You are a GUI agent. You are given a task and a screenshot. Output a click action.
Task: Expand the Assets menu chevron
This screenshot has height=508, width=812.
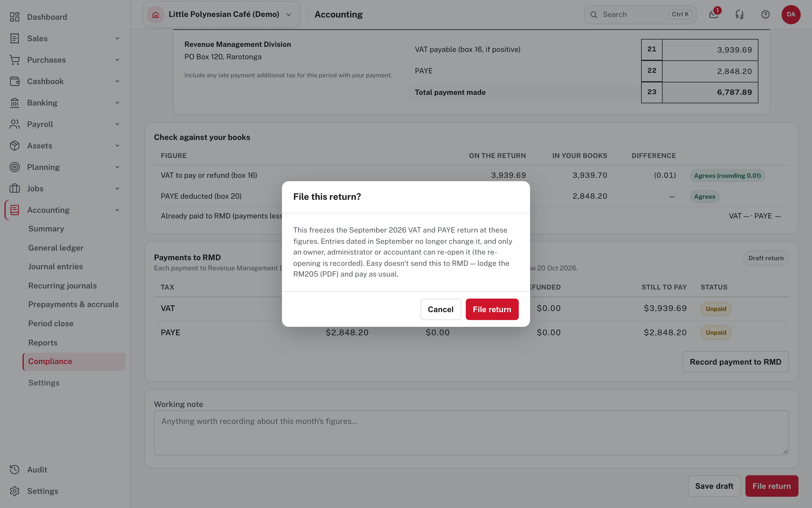coord(117,146)
